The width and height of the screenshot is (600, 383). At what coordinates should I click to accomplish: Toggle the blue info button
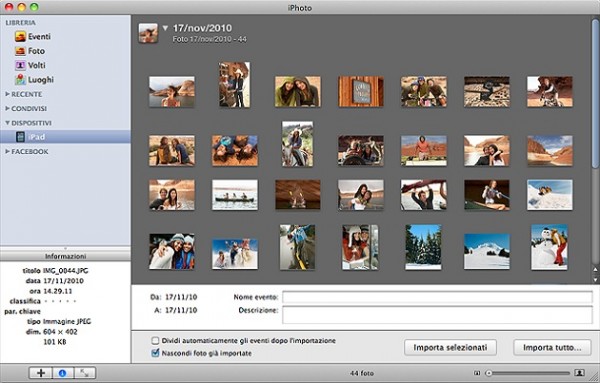click(63, 373)
